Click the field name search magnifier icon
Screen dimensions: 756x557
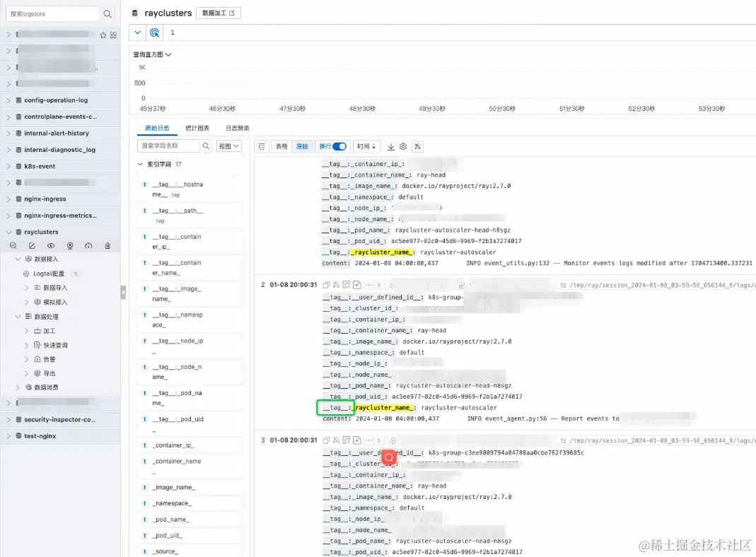[206, 146]
